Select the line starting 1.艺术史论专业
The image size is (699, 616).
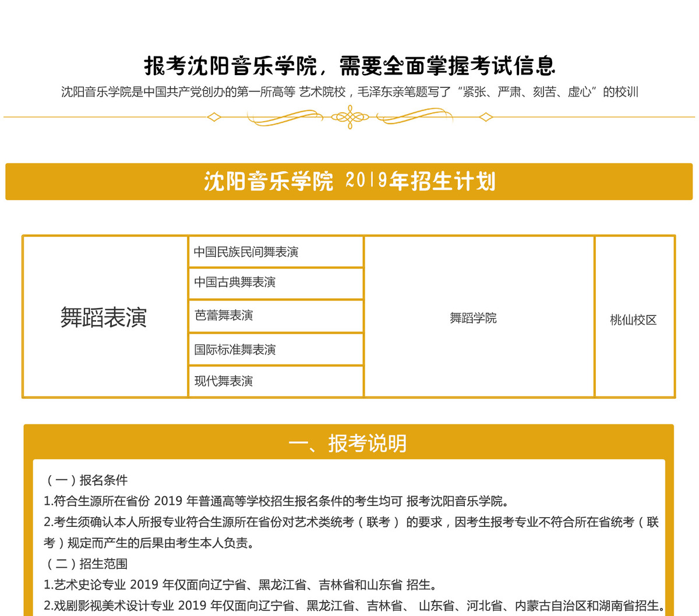pyautogui.click(x=241, y=585)
